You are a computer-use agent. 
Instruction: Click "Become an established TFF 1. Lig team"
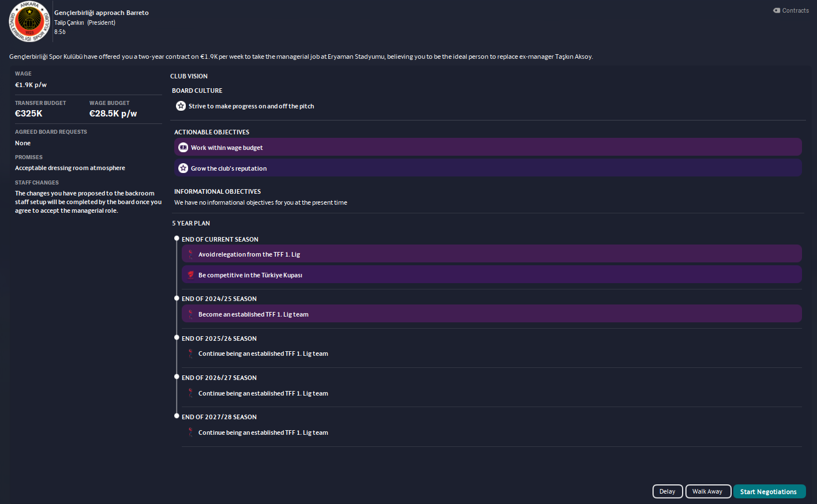click(x=253, y=314)
